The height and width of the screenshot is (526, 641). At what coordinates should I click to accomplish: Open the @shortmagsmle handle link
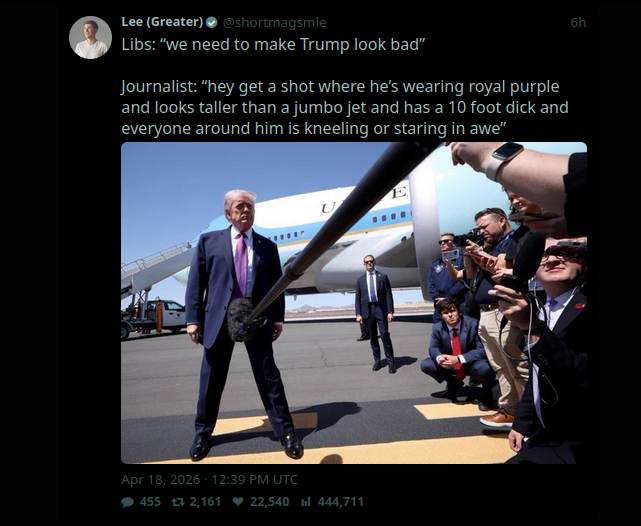click(274, 22)
